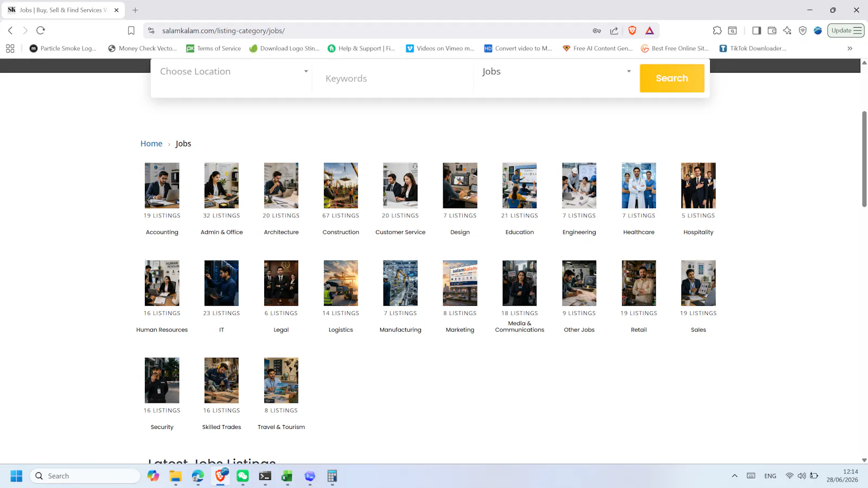This screenshot has height=488, width=868.
Task: Click the Travel & Tourism category link
Action: [x=281, y=427]
